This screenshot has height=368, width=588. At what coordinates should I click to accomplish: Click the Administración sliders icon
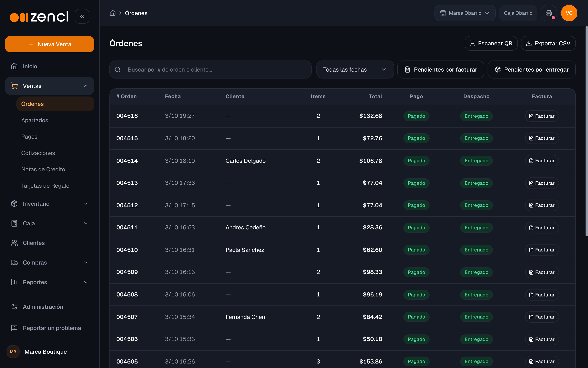(14, 307)
